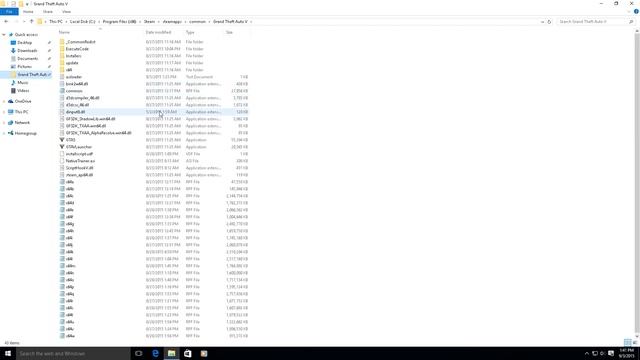Open the File ribbon tab
Image resolution: width=640 pixels, height=360 pixels.
(9, 12)
